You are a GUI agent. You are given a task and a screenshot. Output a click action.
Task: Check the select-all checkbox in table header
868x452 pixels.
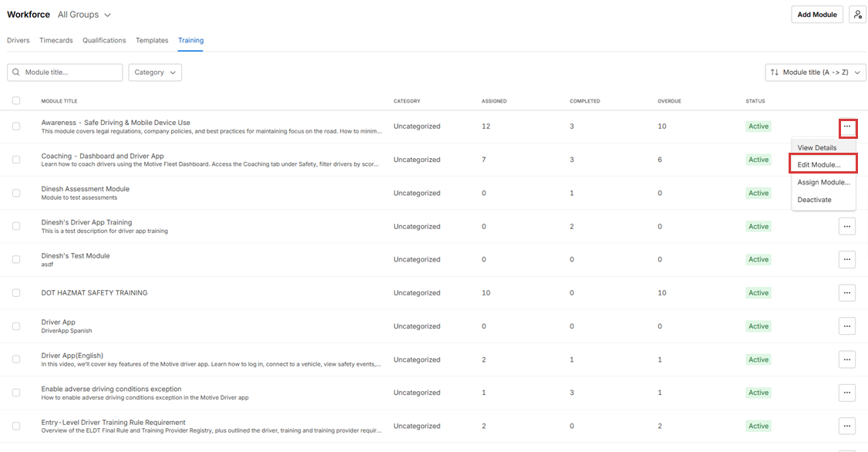tap(16, 101)
